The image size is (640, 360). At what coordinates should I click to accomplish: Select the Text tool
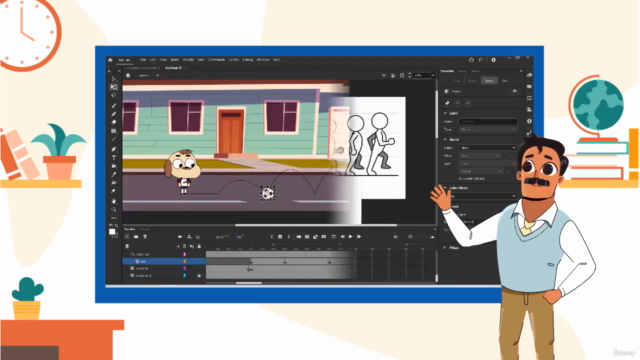tap(114, 158)
